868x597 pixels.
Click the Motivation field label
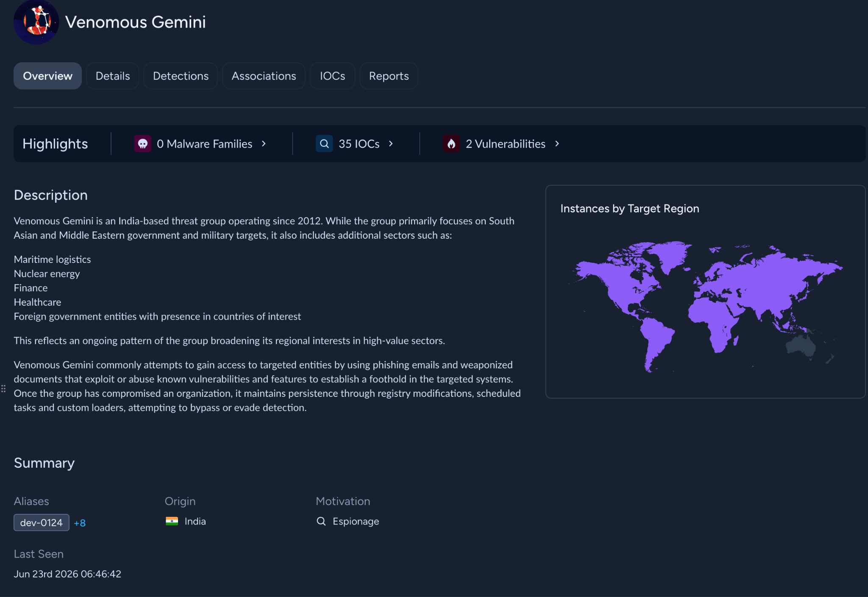click(343, 501)
